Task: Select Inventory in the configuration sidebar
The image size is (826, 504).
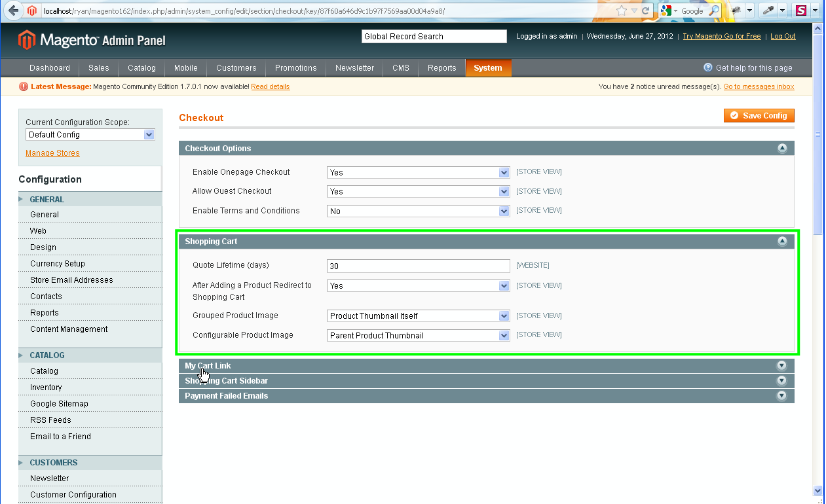Action: [46, 387]
